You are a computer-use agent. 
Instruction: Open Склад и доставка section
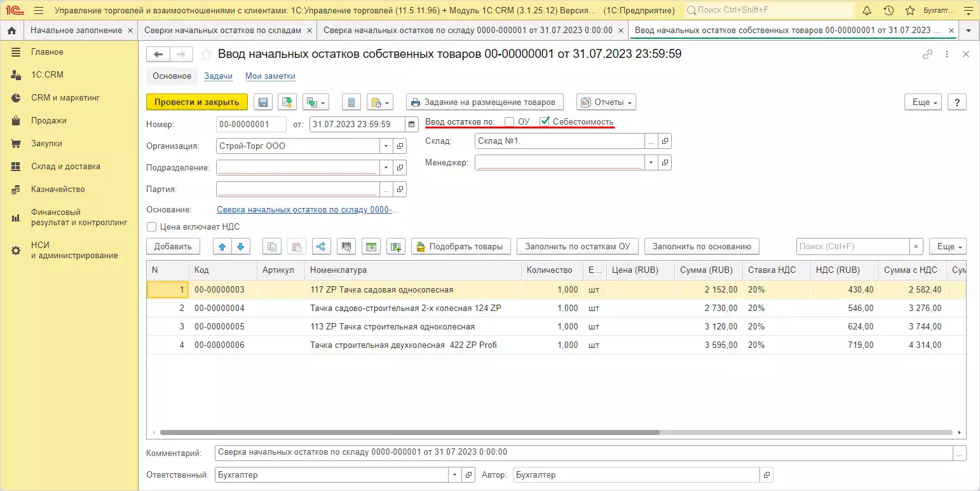pos(65,167)
